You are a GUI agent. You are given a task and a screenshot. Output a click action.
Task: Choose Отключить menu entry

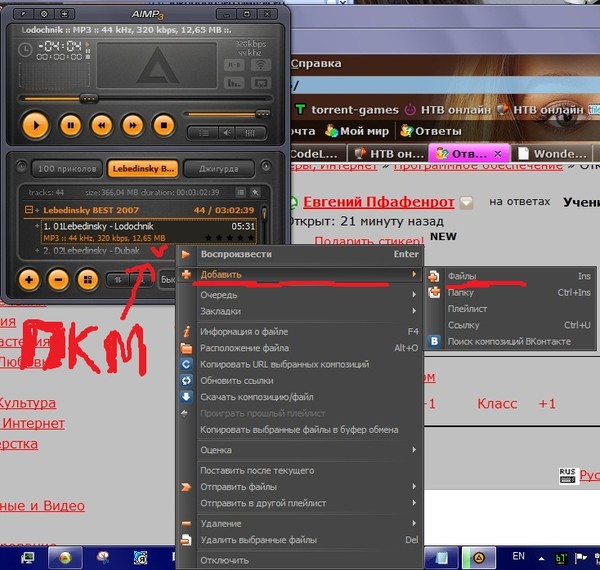point(300,560)
